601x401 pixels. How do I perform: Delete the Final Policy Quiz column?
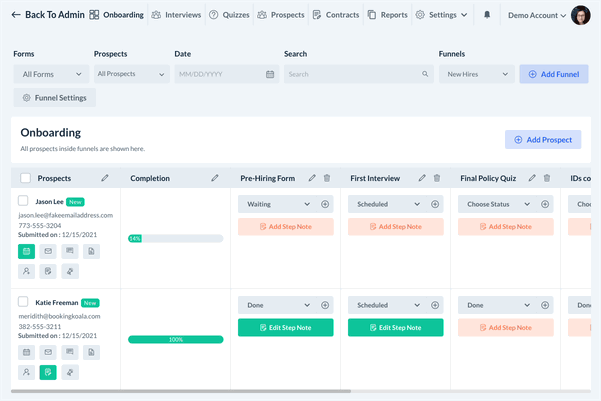tap(546, 178)
